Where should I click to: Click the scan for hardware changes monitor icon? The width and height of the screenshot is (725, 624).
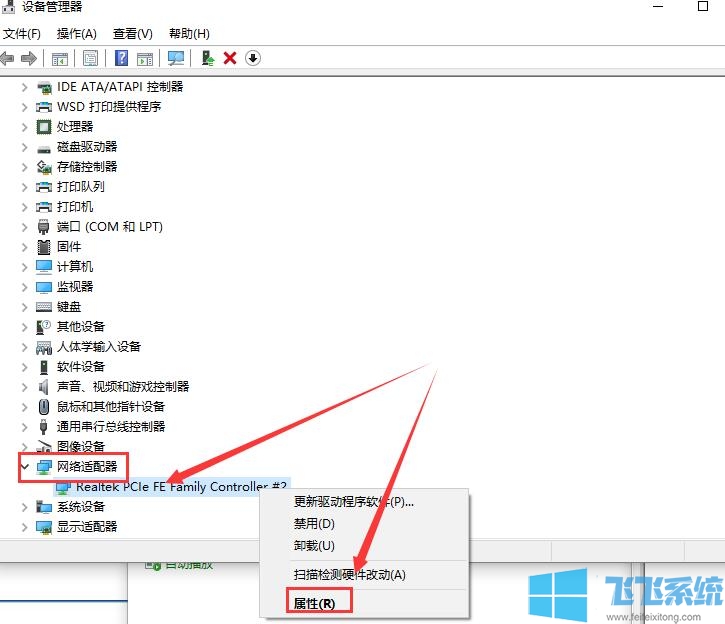[176, 58]
